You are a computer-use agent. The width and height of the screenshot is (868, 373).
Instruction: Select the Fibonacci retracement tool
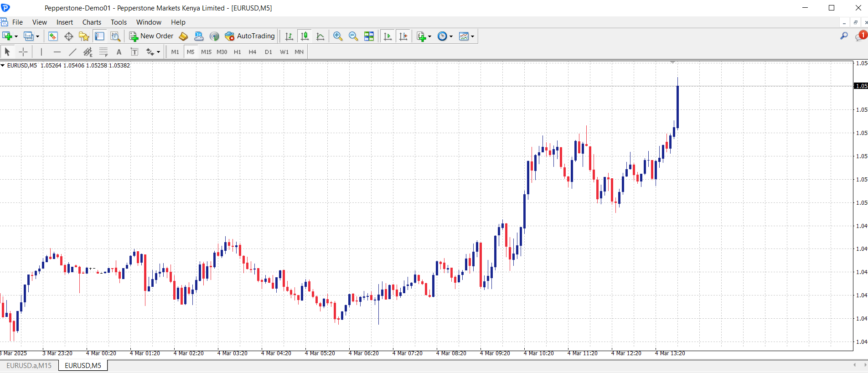(x=103, y=52)
